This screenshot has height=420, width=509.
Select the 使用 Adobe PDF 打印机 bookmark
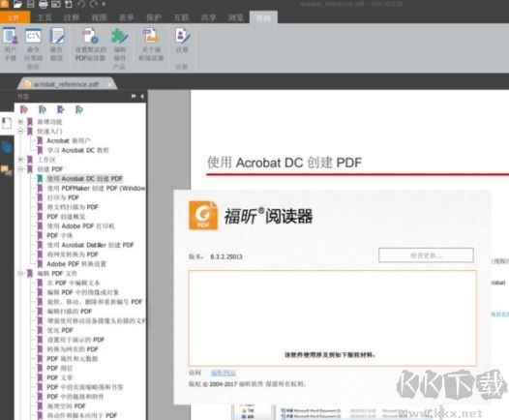(x=81, y=225)
